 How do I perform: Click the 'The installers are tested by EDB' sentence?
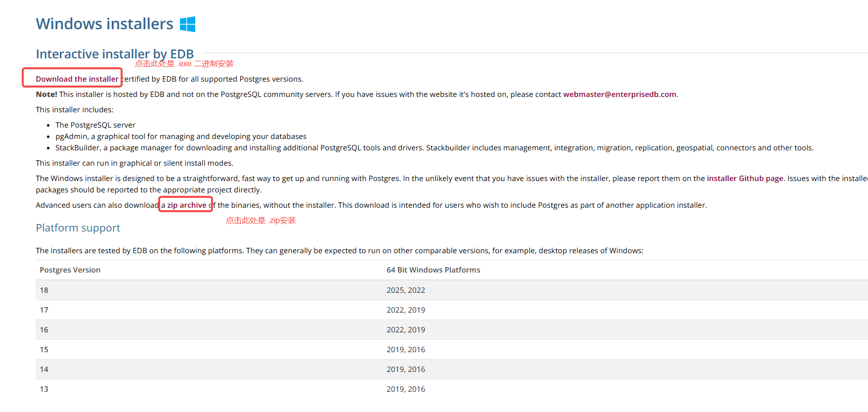pyautogui.click(x=340, y=251)
